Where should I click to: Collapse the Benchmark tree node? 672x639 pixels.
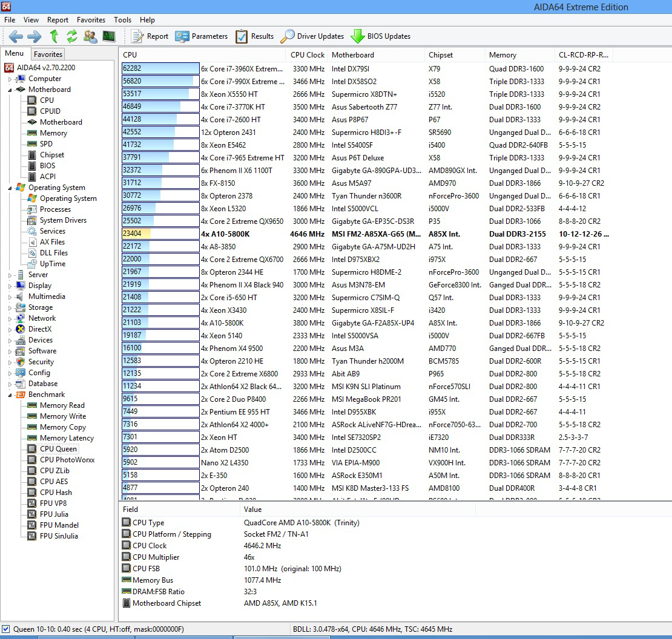pyautogui.click(x=10, y=395)
